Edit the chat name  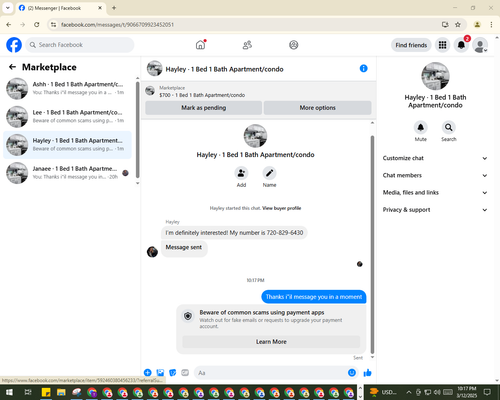269,173
